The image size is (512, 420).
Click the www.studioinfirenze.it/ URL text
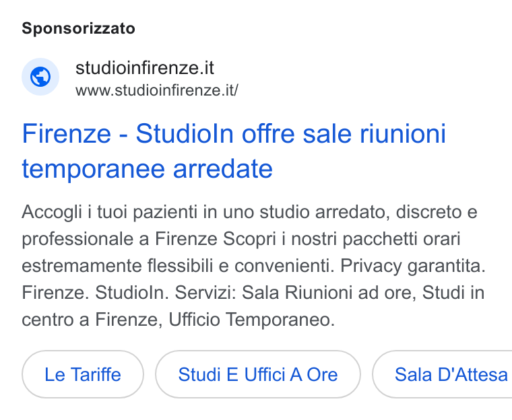coord(157,90)
